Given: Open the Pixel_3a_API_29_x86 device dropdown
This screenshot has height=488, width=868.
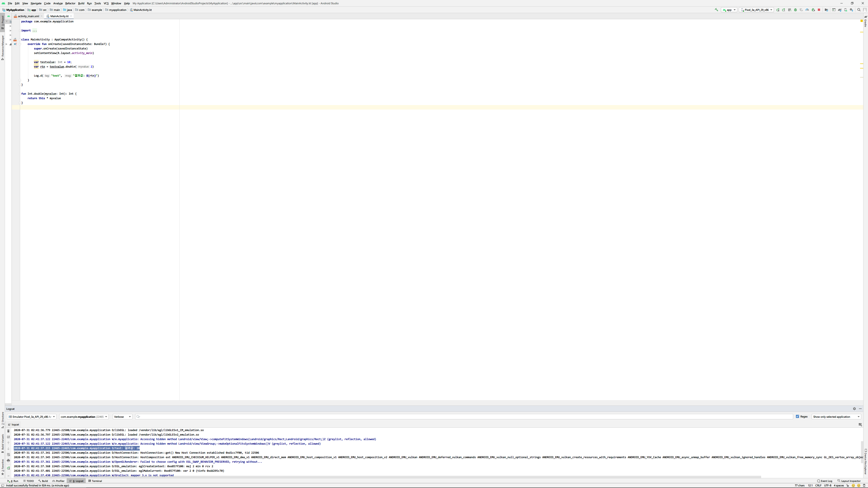Looking at the screenshot, I should [x=757, y=10].
